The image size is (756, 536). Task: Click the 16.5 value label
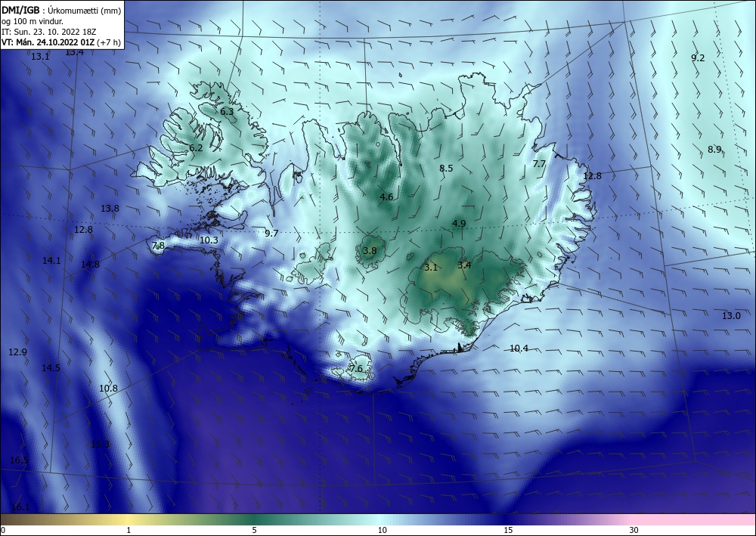[19, 460]
